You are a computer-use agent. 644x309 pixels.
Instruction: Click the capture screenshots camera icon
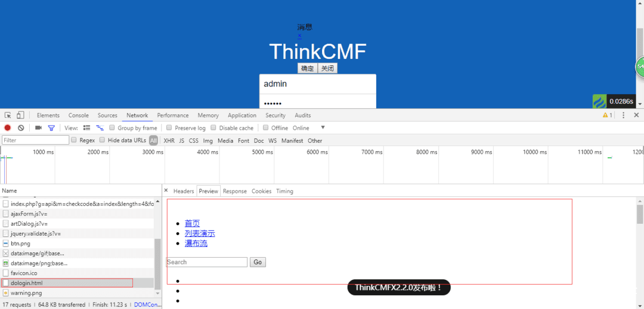38,128
